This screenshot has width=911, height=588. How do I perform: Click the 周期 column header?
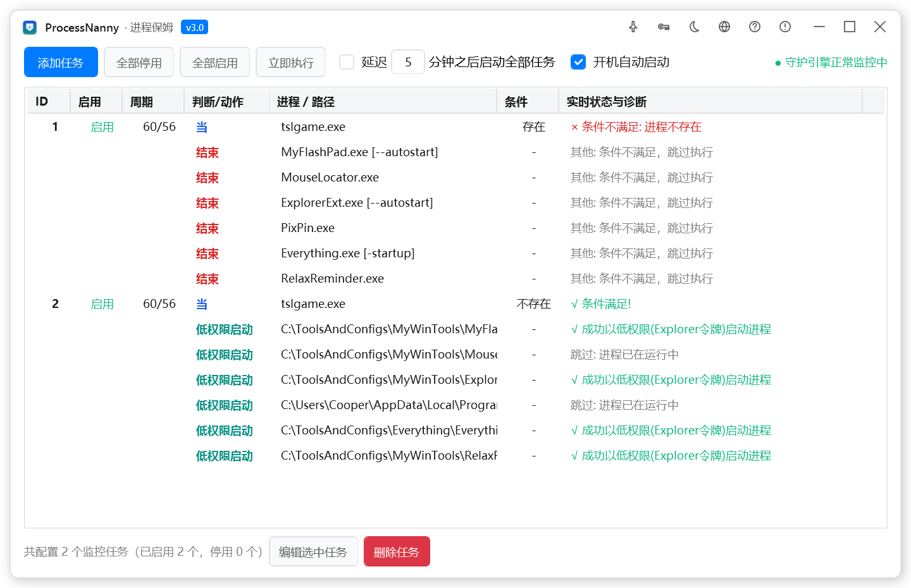[153, 101]
